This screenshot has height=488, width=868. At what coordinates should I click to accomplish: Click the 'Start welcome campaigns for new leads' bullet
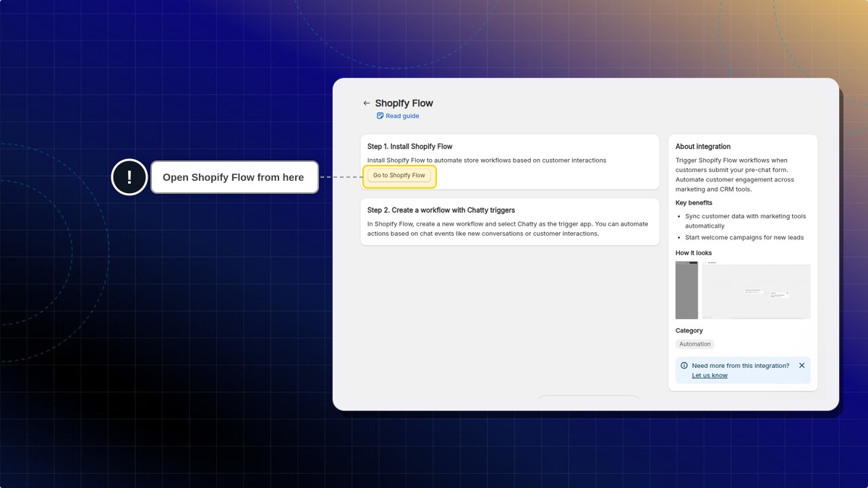pyautogui.click(x=744, y=237)
